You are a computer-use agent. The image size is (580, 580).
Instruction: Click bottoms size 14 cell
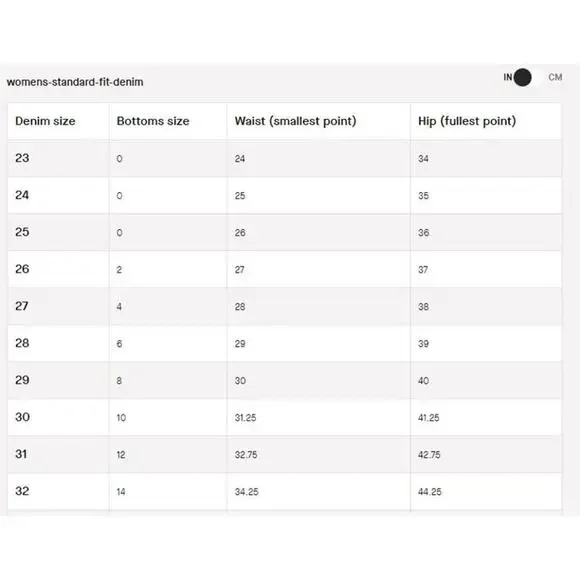[121, 492]
